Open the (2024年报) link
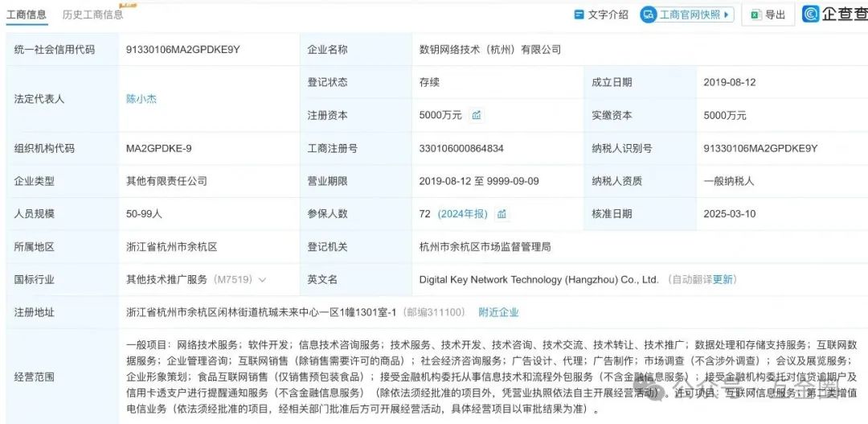The height and width of the screenshot is (424, 868). pyautogui.click(x=463, y=214)
